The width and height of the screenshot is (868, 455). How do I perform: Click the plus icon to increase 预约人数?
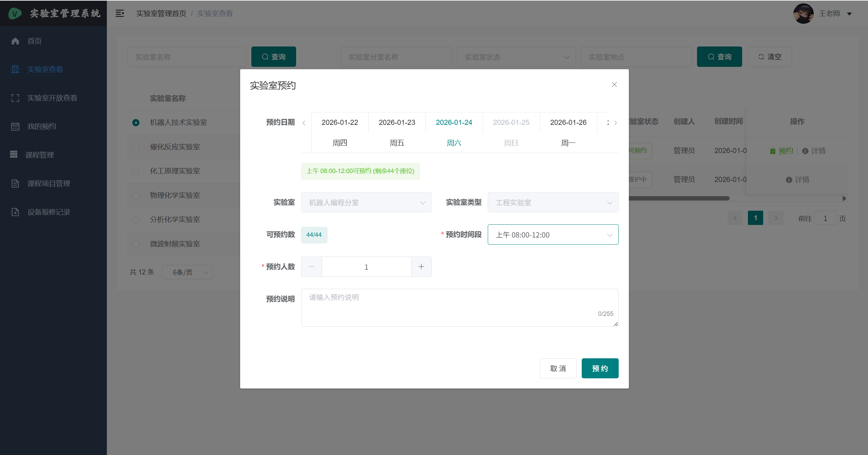(421, 267)
